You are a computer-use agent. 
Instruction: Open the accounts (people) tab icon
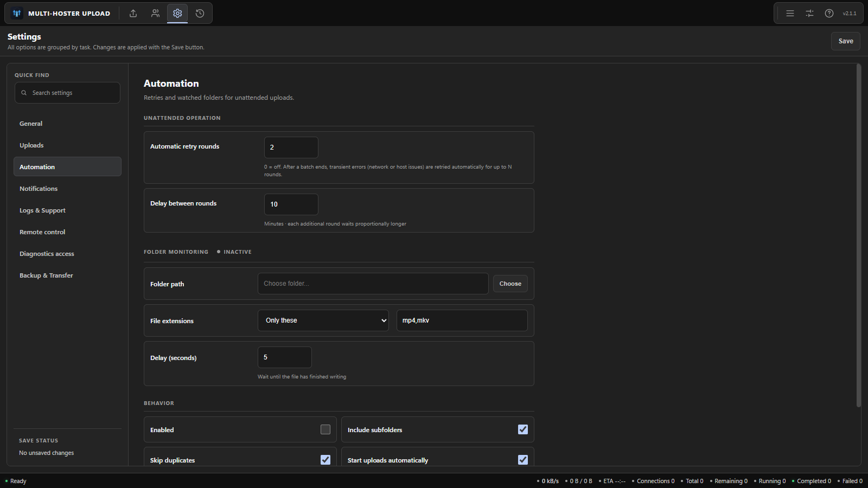tap(155, 14)
